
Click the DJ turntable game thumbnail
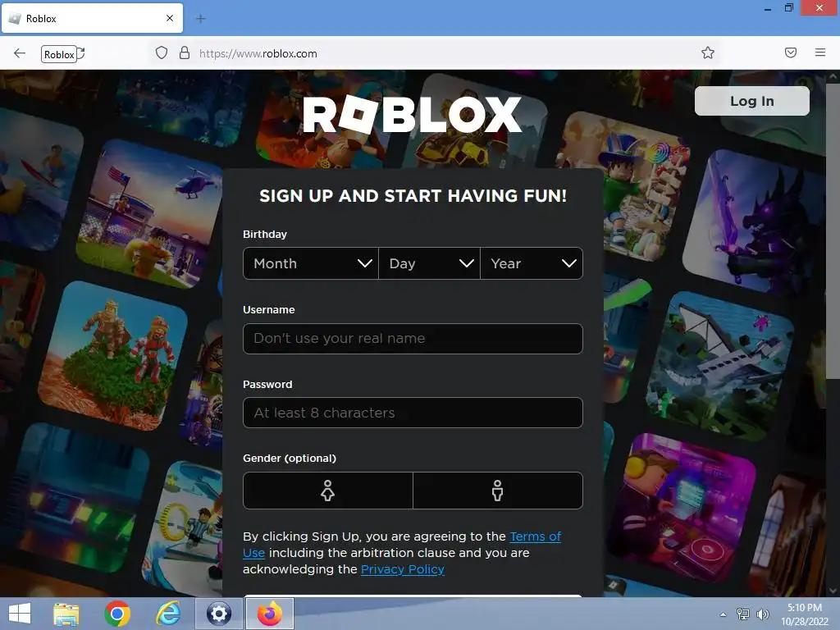tap(683, 509)
